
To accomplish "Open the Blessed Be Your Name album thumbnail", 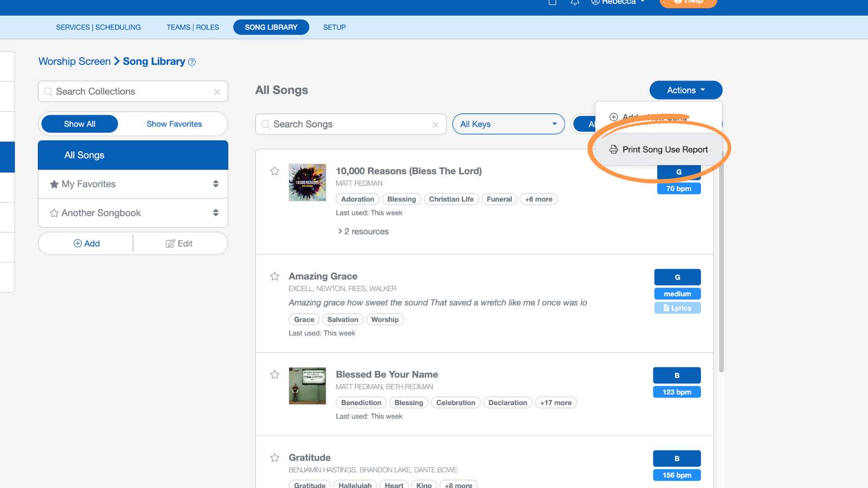I will pos(308,386).
